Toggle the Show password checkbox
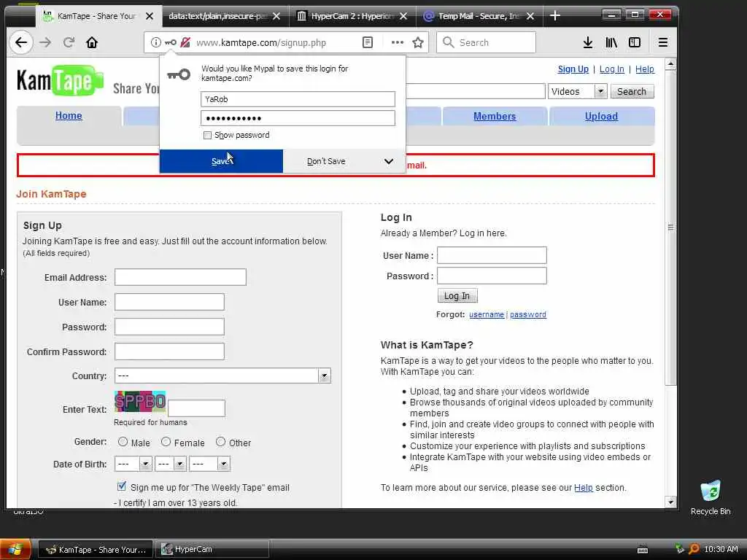Screen dimensions: 747x560 tap(207, 135)
